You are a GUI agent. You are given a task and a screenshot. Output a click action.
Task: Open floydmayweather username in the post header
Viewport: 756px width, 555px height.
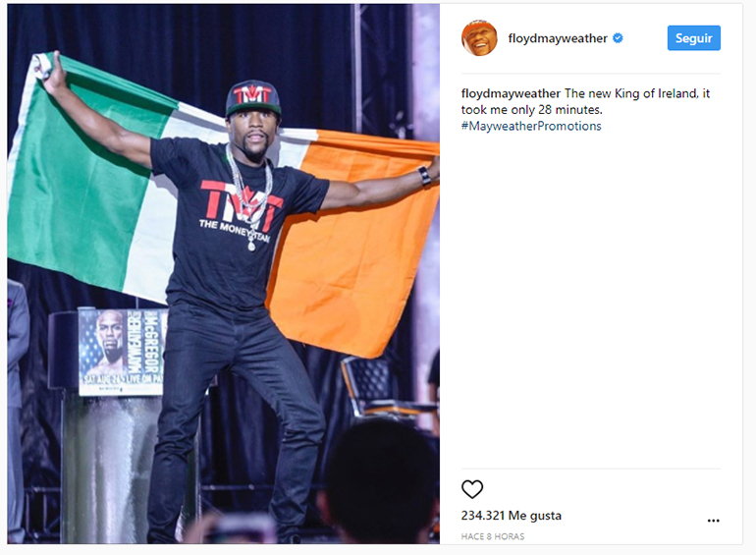click(x=558, y=38)
